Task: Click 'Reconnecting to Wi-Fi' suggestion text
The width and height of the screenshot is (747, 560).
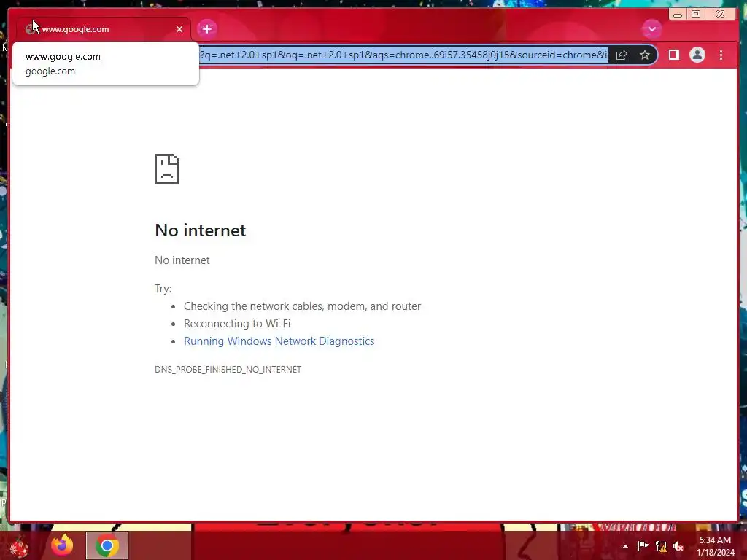Action: coord(237,324)
